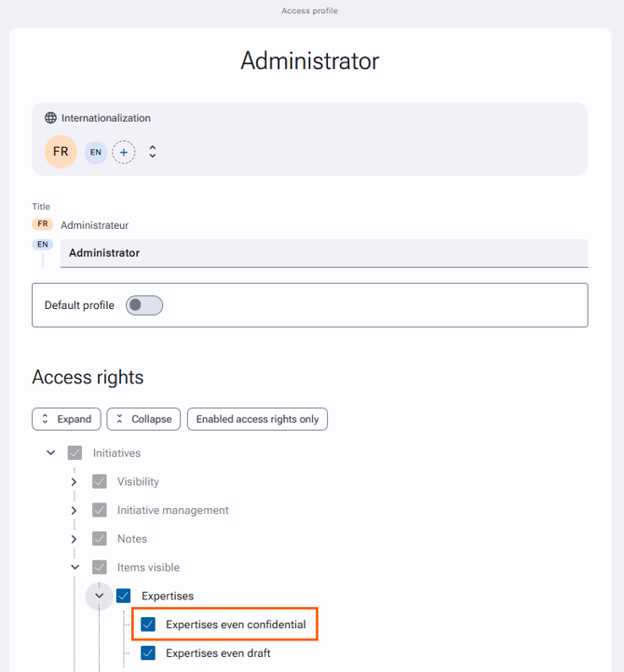Select the FR language badge

[61, 152]
